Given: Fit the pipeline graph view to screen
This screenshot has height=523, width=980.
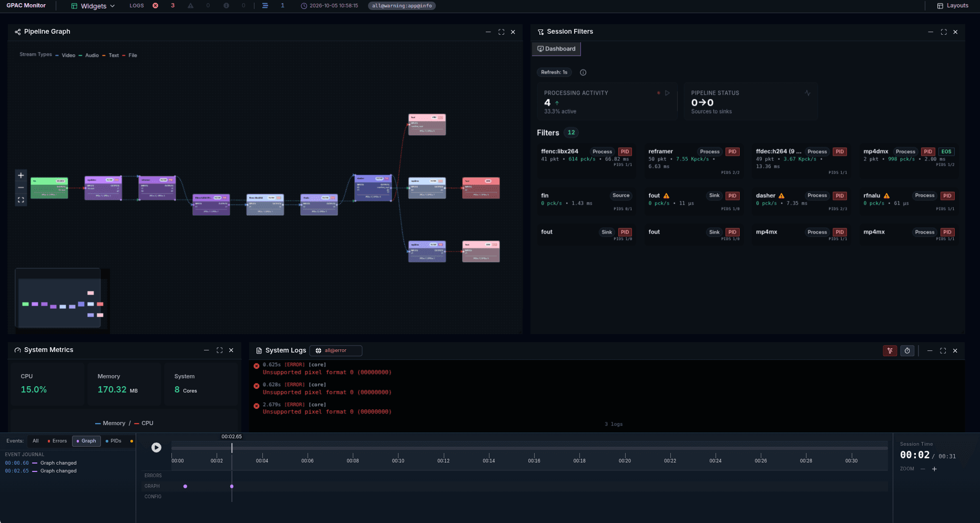Looking at the screenshot, I should [21, 200].
